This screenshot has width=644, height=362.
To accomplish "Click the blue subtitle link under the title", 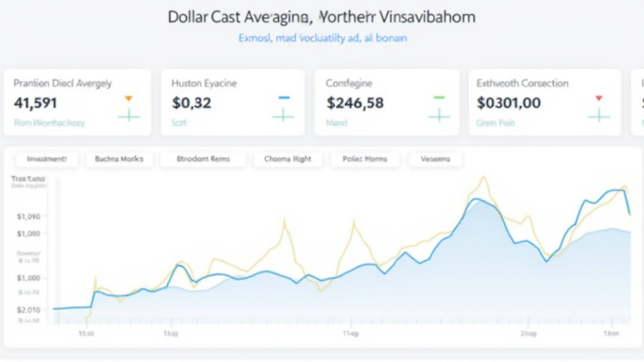I will pos(322,38).
